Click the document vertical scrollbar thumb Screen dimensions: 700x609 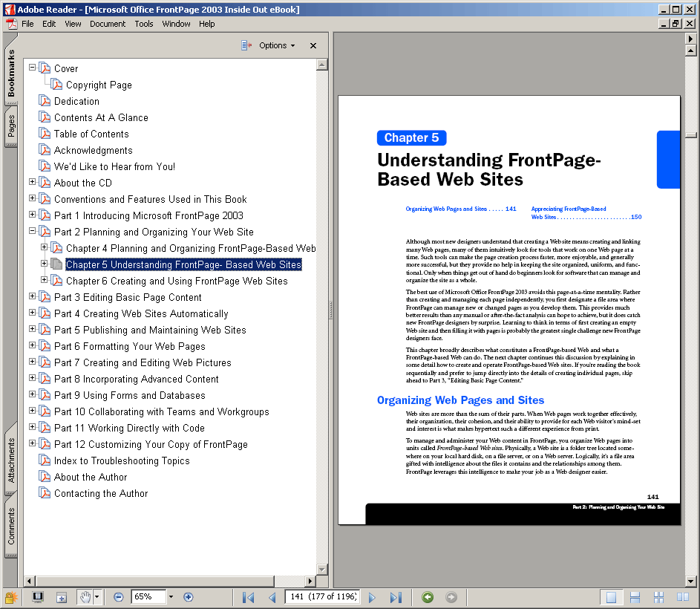tap(690, 135)
